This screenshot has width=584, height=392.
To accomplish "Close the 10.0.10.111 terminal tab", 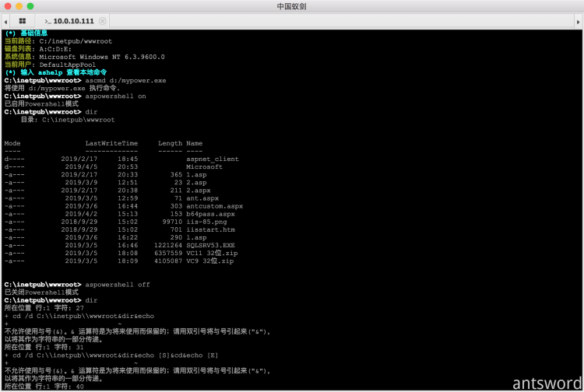I will 104,21.
